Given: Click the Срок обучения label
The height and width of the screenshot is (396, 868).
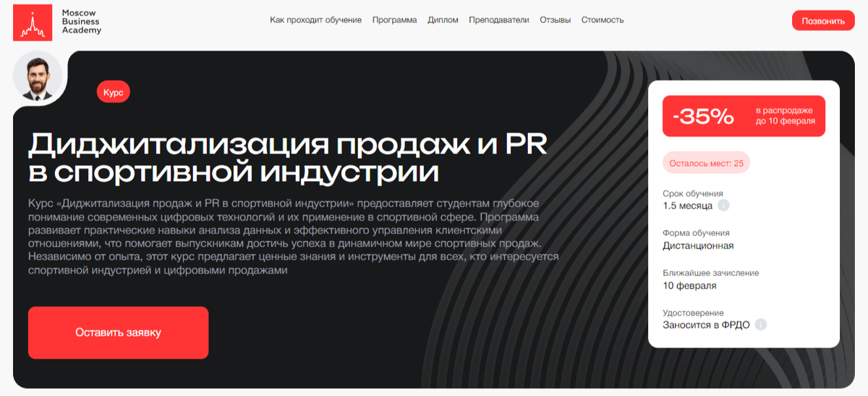Looking at the screenshot, I should (x=693, y=193).
